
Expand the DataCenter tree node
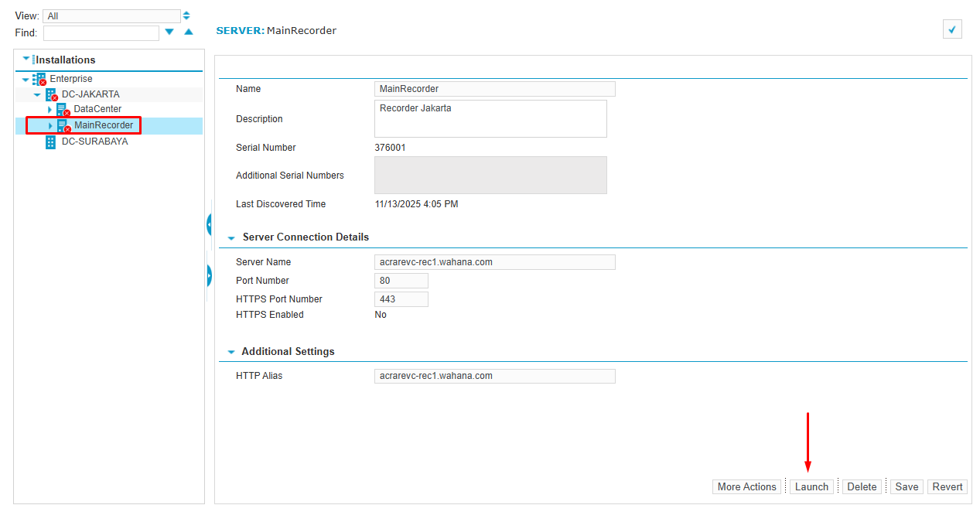[50, 110]
